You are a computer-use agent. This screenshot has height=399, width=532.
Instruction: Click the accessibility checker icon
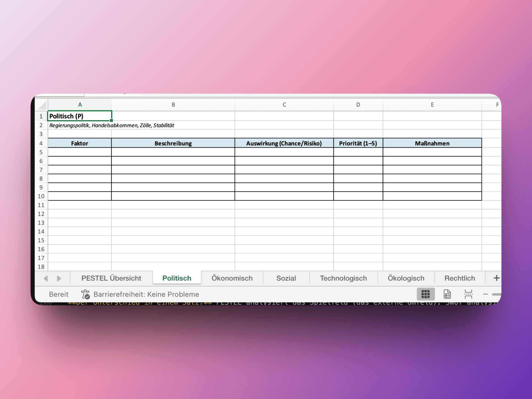tap(85, 294)
